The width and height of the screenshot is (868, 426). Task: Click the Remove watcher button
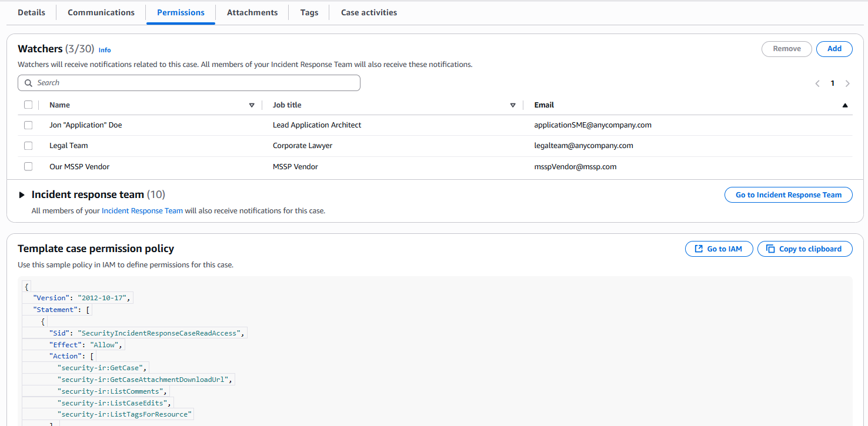787,49
